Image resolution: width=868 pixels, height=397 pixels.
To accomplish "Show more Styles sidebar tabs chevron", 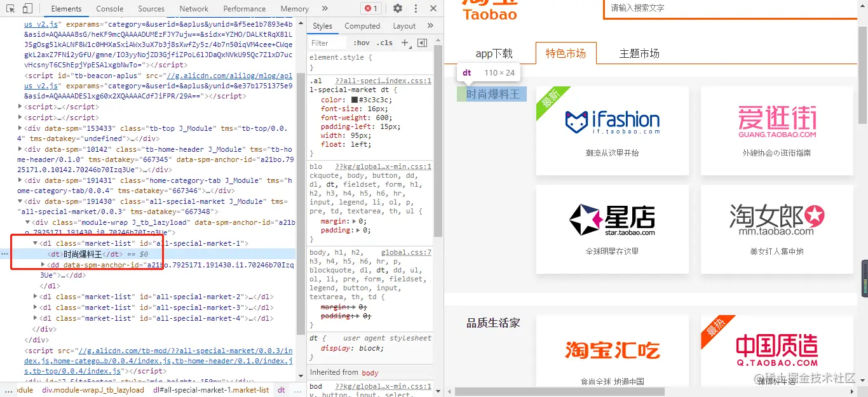I will tap(430, 25).
